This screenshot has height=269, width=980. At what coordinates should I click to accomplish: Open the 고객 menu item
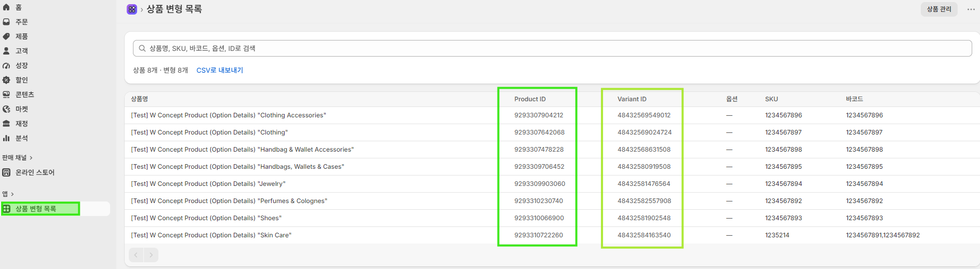pos(22,51)
